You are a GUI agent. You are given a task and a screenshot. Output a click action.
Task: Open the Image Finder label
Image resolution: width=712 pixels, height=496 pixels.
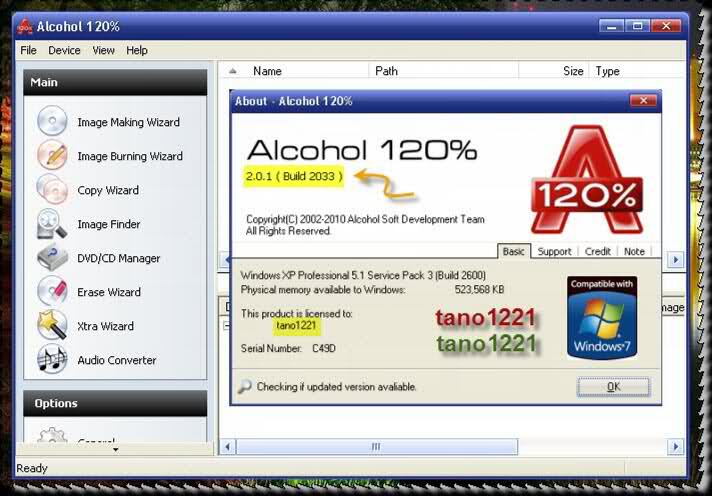click(x=109, y=224)
